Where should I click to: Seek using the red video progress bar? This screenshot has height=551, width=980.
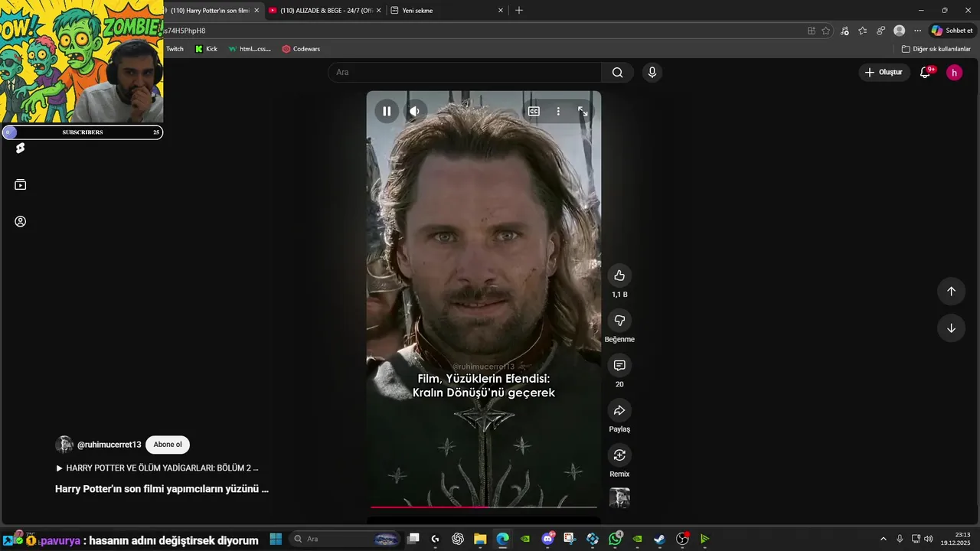(484, 507)
